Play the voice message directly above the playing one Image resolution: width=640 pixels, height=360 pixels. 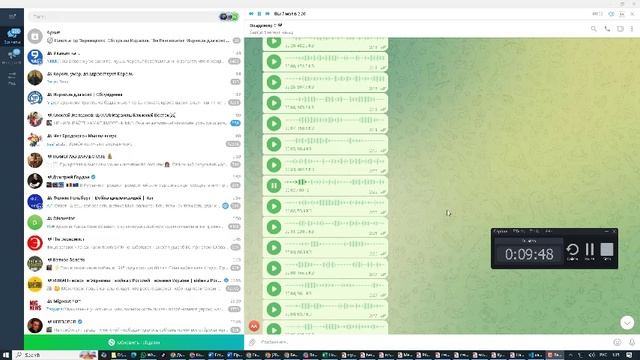(x=274, y=165)
